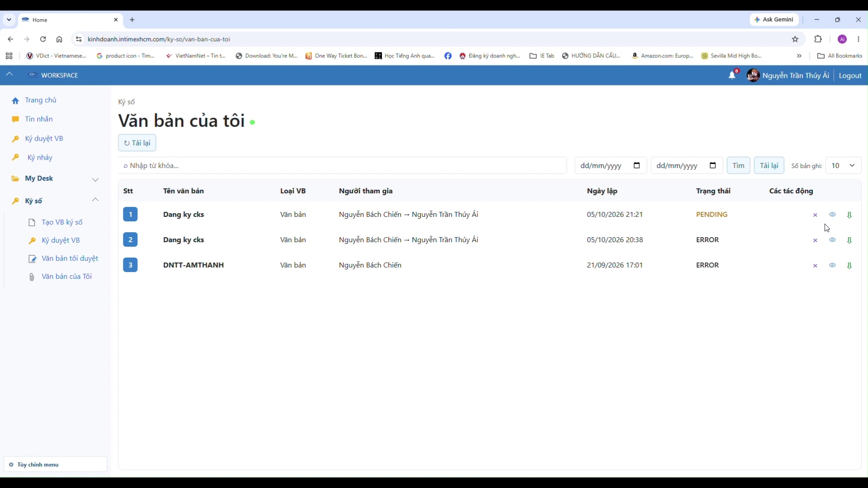Screen dimensions: 868x488
Task: Open Ký nháy in sidebar
Action: [40, 158]
